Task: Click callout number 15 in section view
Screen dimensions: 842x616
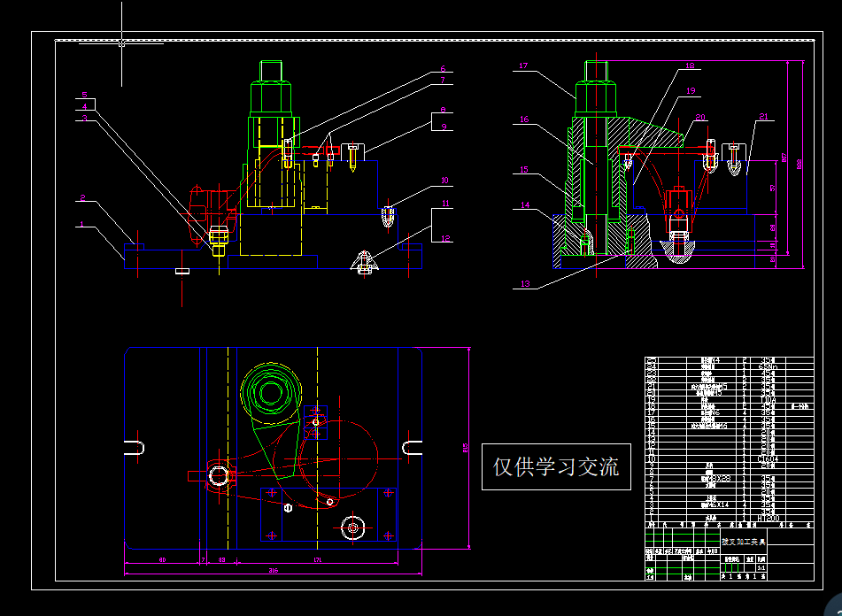Action: click(525, 170)
